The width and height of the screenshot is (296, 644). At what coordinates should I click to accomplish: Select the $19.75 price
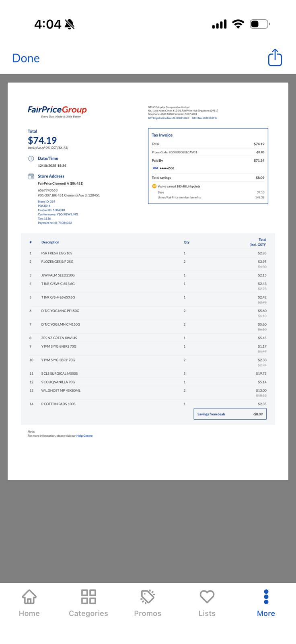(261, 374)
